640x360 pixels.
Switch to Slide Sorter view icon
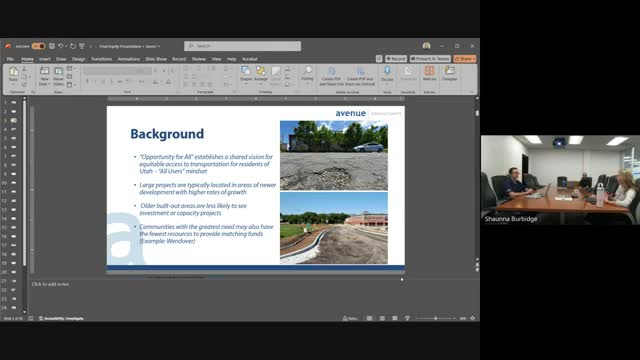pos(382,318)
